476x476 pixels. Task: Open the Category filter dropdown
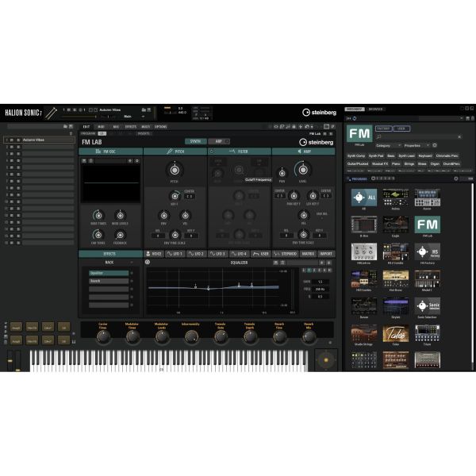(x=388, y=146)
